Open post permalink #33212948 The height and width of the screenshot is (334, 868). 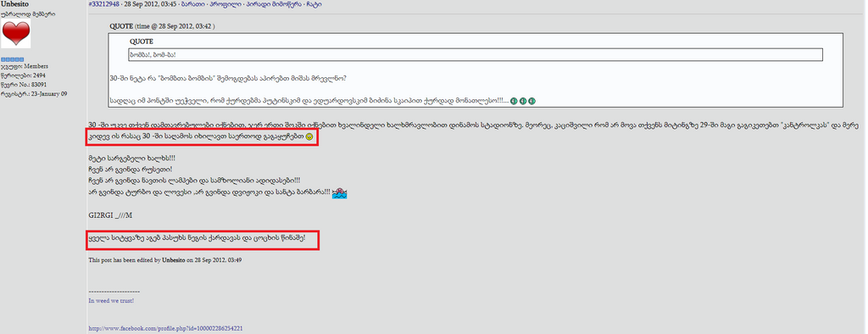104,4
